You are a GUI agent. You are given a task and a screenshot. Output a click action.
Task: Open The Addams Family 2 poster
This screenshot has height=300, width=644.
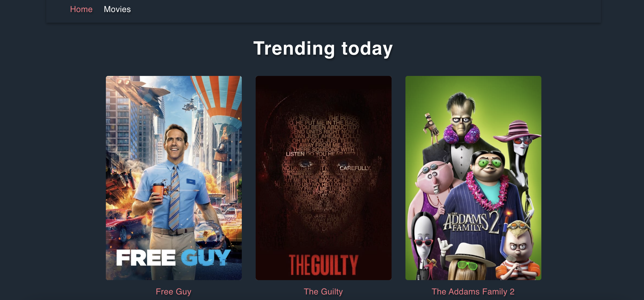473,178
